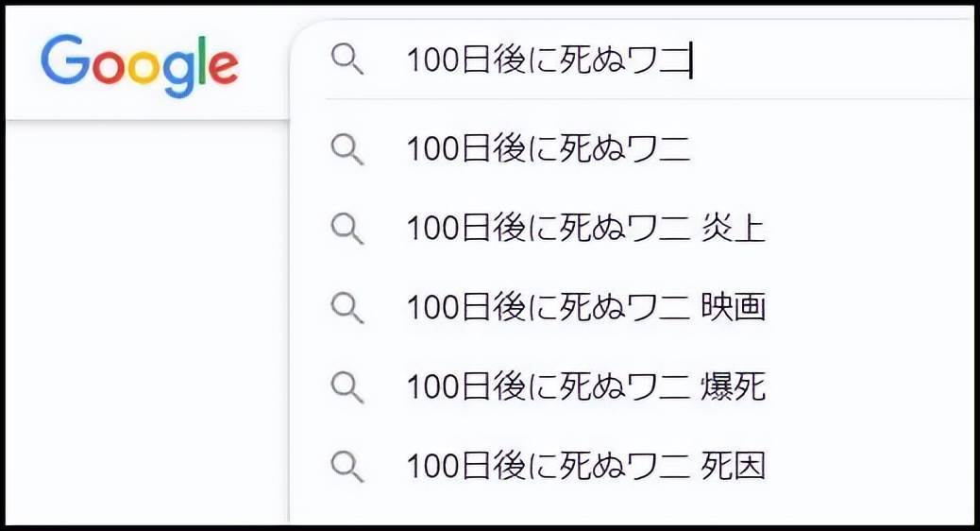Click the magnifier icon on the 爆死 suggestion row
Screen dimensions: 980x531
346,387
